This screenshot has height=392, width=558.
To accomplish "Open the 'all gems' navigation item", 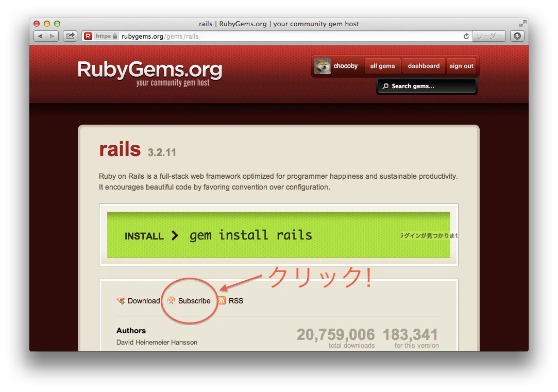I will (382, 66).
